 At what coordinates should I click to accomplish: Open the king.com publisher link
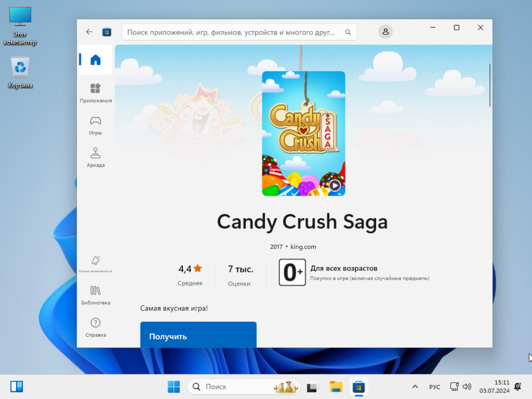303,246
